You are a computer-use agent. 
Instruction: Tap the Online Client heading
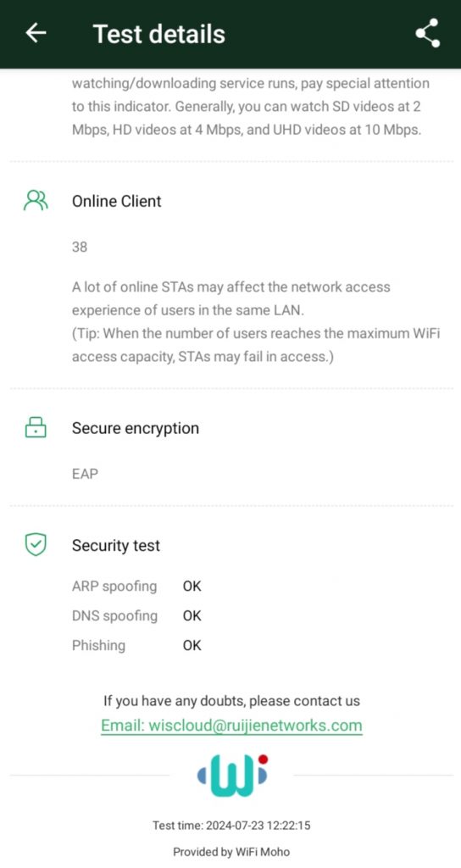117,201
